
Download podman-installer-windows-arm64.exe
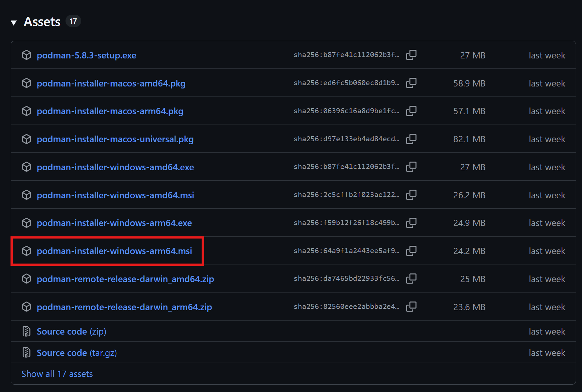(x=114, y=223)
